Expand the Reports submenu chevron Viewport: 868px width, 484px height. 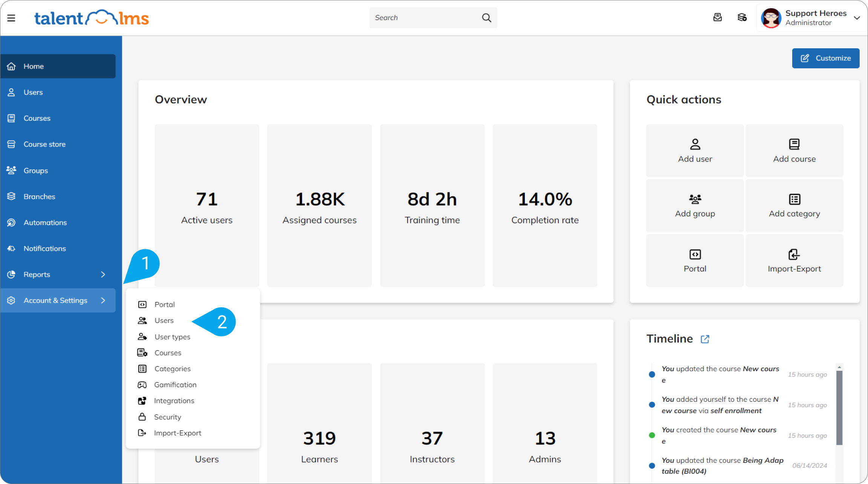[103, 275]
